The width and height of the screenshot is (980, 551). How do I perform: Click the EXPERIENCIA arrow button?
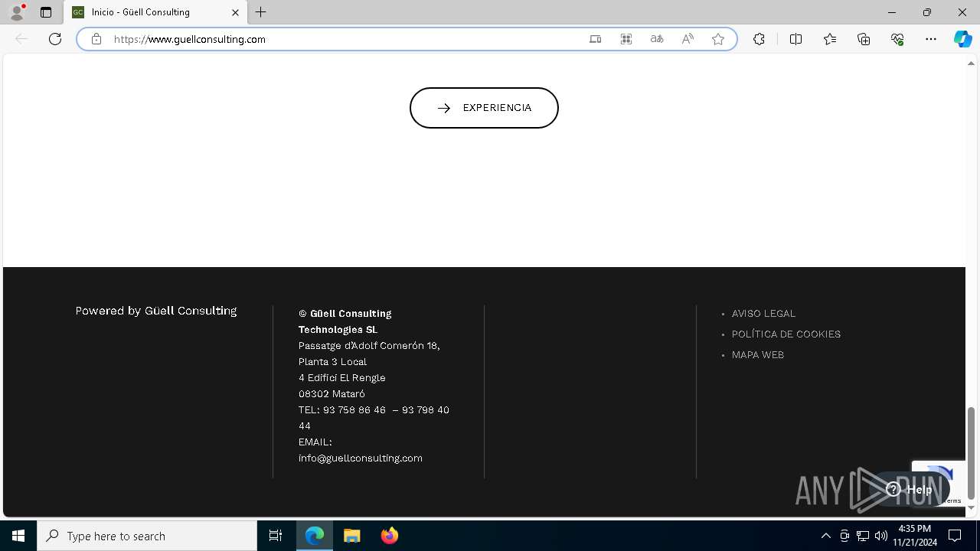(x=484, y=108)
